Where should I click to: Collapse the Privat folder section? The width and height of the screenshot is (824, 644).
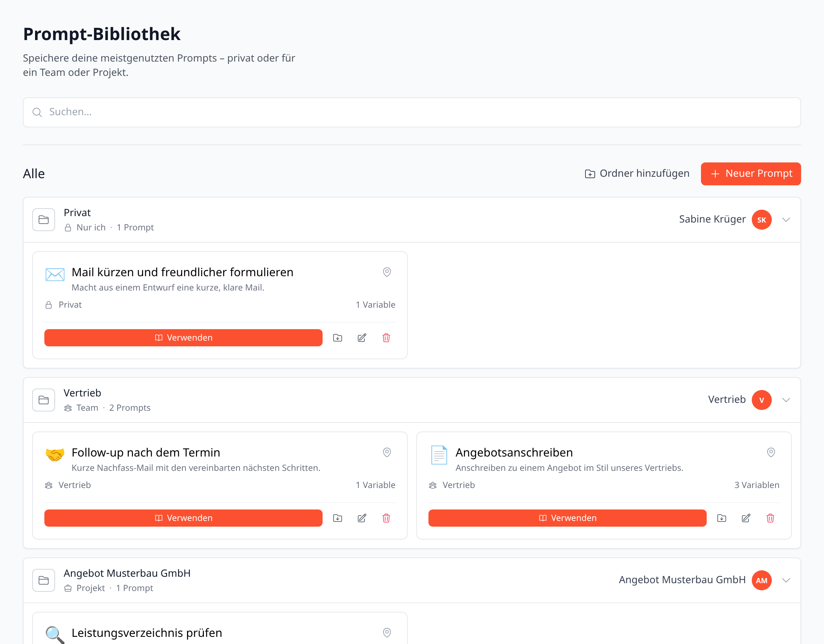tap(786, 220)
